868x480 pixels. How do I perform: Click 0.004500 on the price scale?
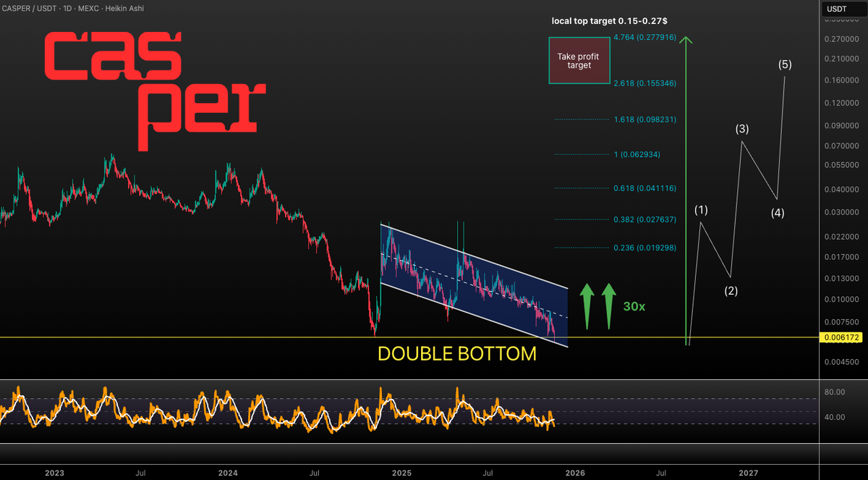point(841,362)
